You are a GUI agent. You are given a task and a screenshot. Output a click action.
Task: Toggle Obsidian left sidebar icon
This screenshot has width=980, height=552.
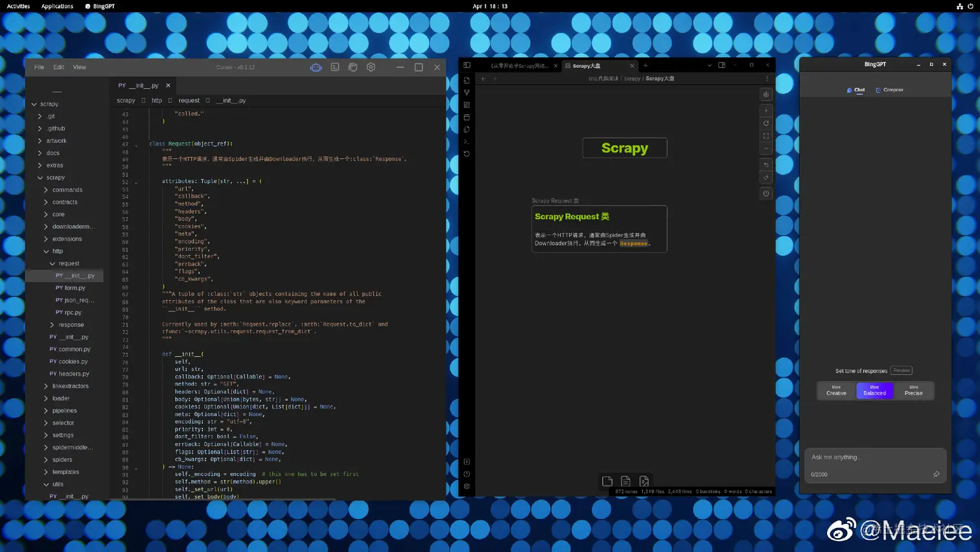467,65
